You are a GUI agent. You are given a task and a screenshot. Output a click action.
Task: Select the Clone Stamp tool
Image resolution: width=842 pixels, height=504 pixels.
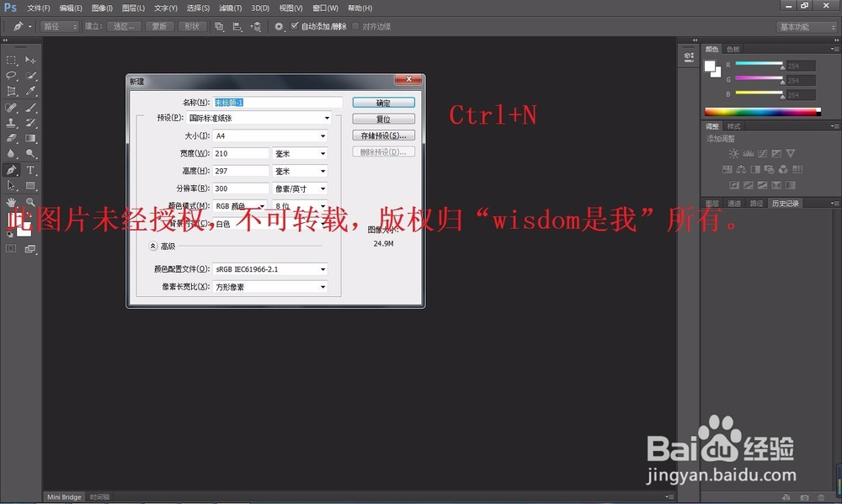11,123
